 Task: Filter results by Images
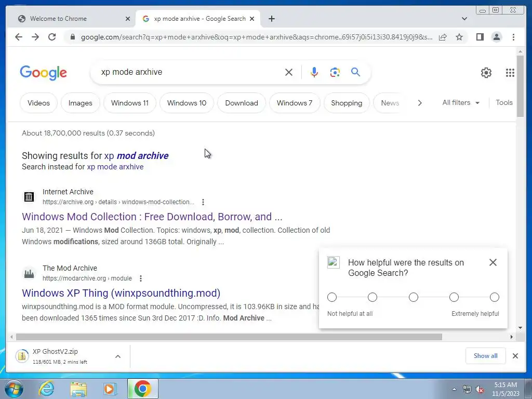pyautogui.click(x=80, y=103)
